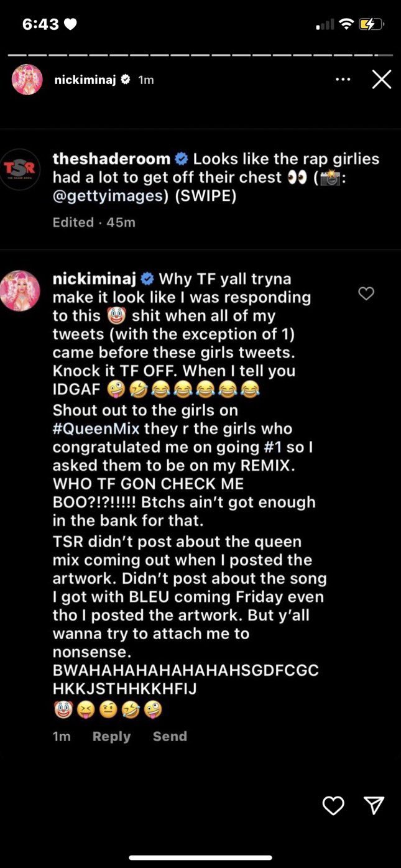Viewport: 401px width, 868px height.
Task: Open theshaderoom TSR profile avatar
Action: tap(20, 169)
